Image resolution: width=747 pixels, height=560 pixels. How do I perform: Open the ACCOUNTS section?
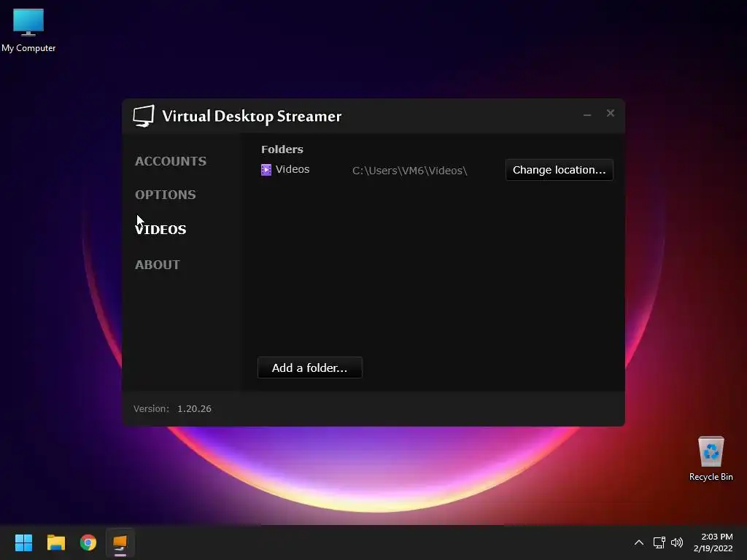click(x=171, y=161)
